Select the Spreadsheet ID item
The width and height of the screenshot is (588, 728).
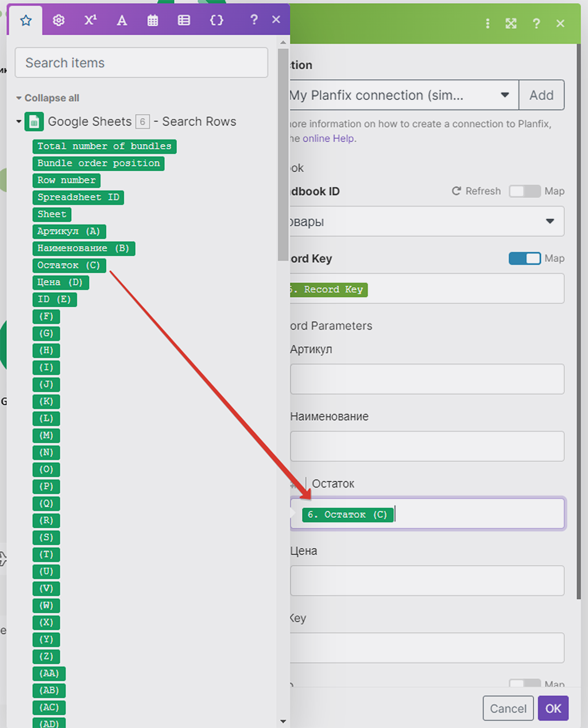point(79,198)
